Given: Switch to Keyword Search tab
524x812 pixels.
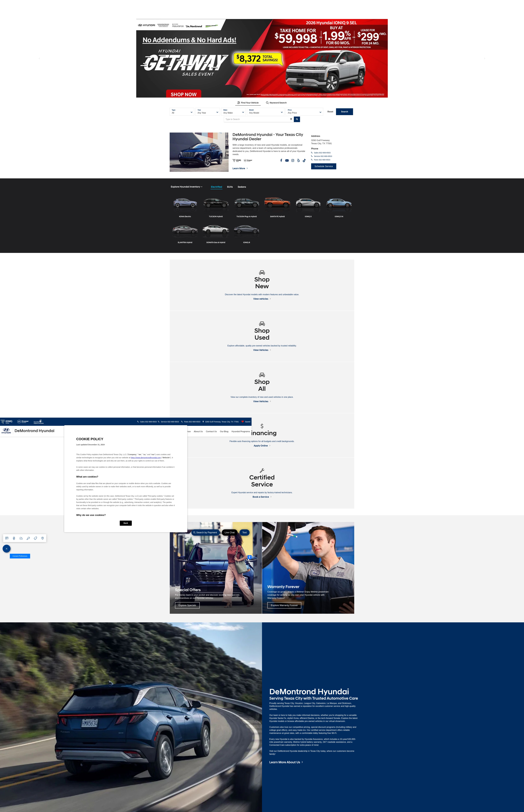Looking at the screenshot, I should click(276, 103).
